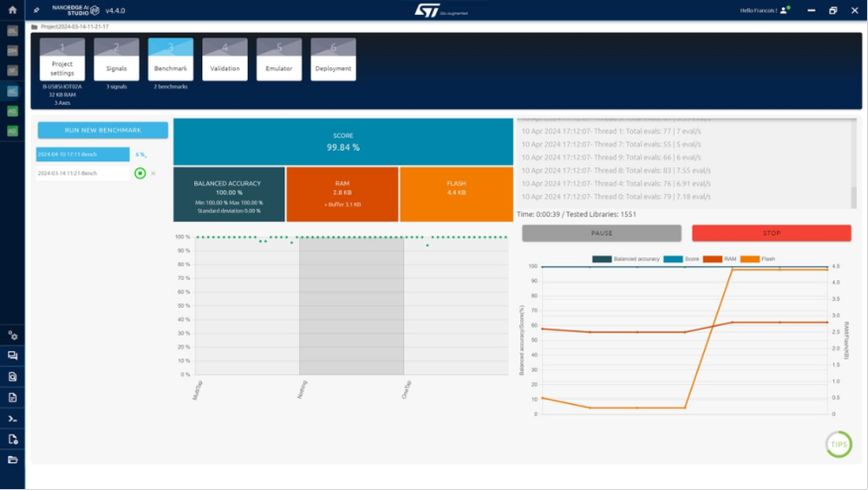The image size is (868, 490).
Task: Click the v4.4.0 version label
Action: pos(115,11)
